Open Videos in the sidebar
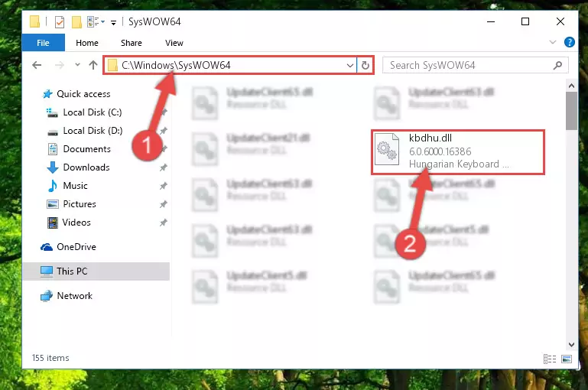Image resolution: width=588 pixels, height=390 pixels. (76, 223)
